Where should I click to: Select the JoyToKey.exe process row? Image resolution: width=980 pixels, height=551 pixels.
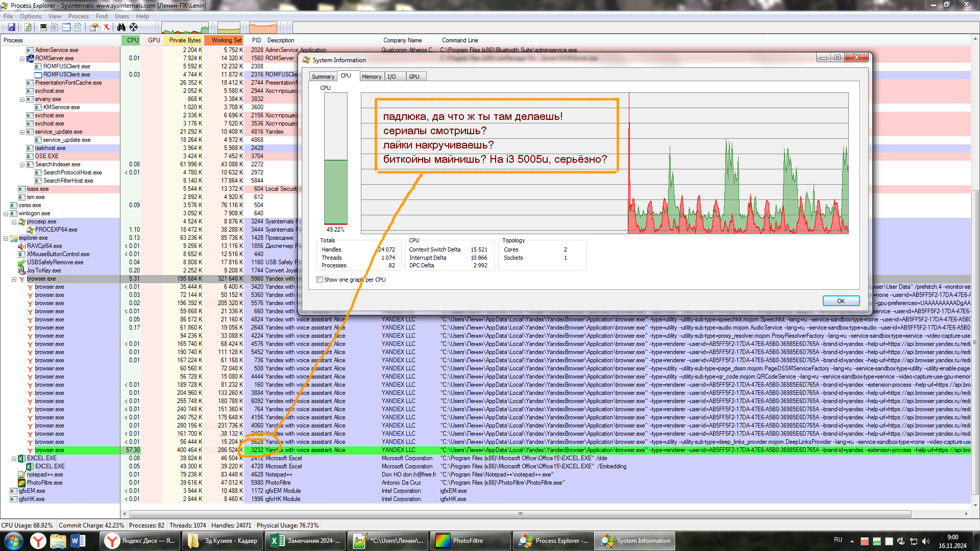point(485,270)
